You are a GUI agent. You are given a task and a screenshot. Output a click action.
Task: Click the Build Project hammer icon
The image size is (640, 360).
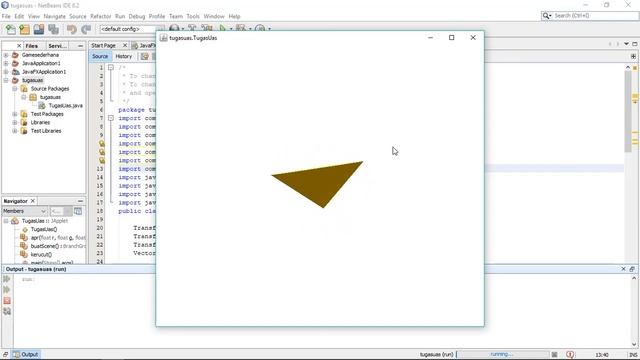coord(192,28)
